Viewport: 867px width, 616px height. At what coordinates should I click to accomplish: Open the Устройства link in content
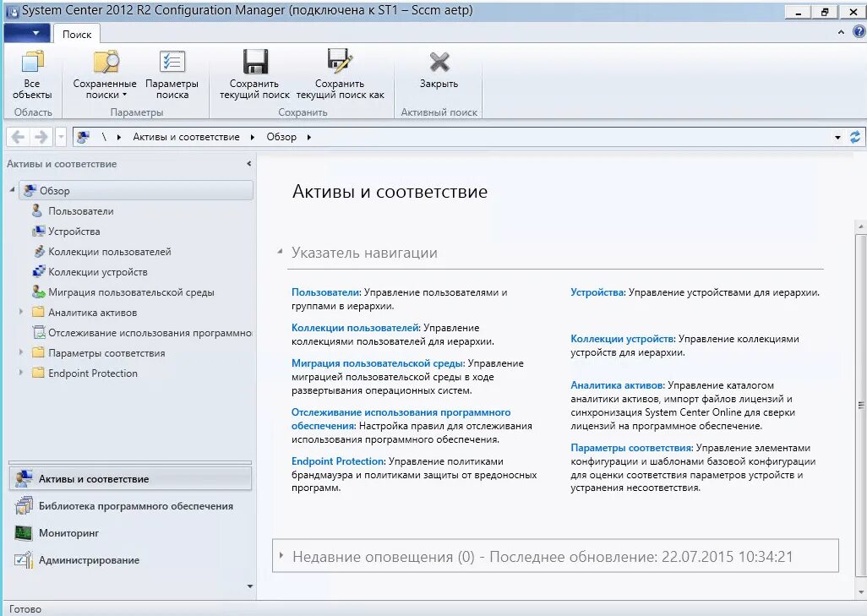click(597, 292)
